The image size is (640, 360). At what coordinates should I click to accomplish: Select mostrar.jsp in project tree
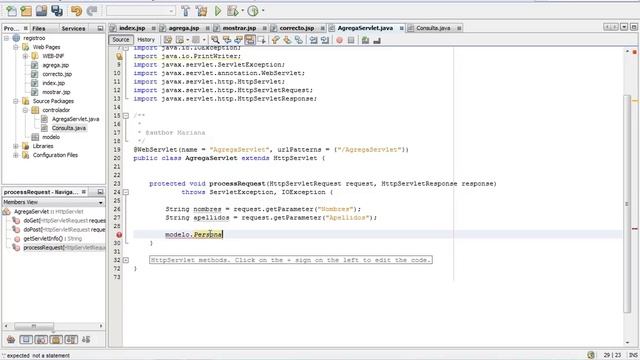tap(56, 92)
